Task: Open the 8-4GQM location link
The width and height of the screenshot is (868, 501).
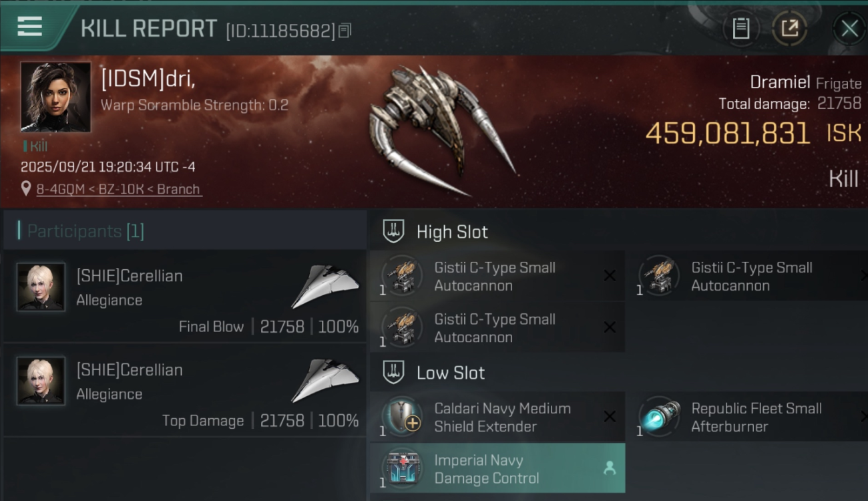Action: pyautogui.click(x=63, y=189)
